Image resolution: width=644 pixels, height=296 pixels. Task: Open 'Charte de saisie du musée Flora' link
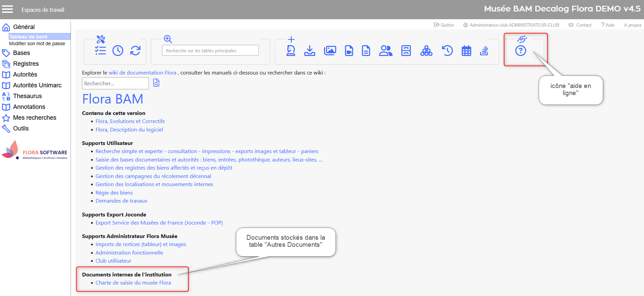[x=133, y=283]
